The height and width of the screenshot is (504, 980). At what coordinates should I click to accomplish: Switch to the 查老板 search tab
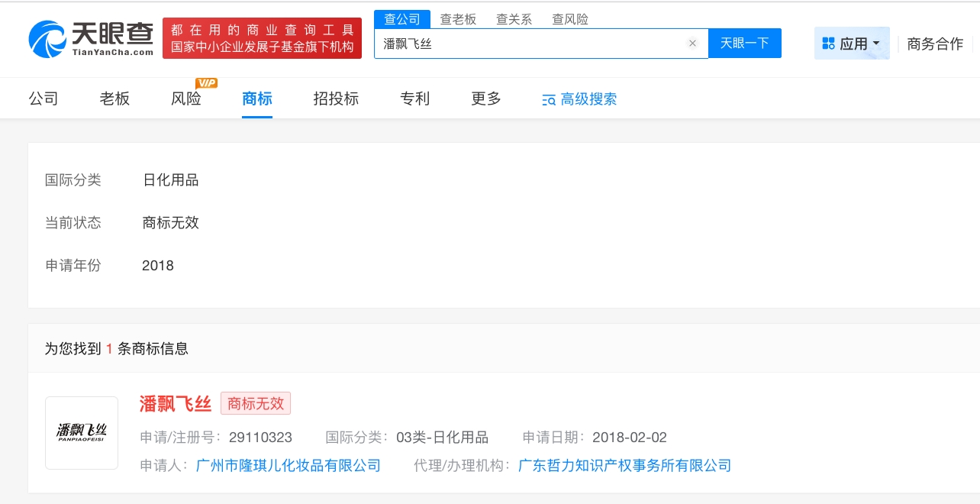458,19
